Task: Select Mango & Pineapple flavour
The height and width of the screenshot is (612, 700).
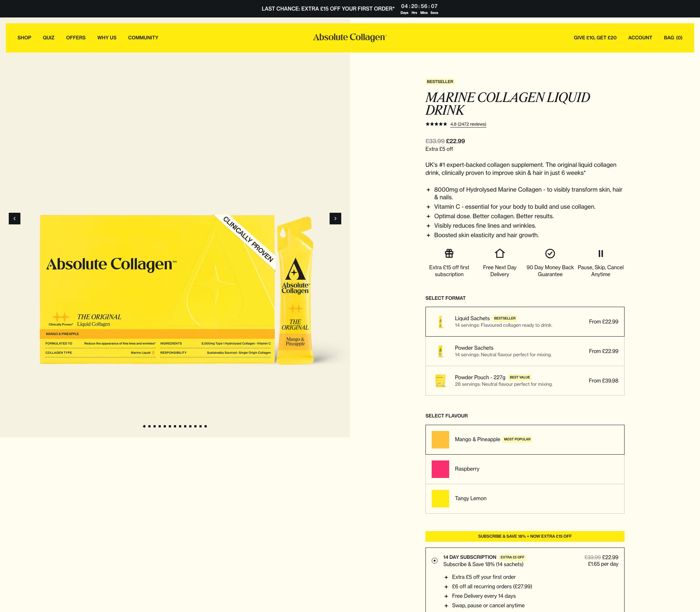Action: coord(525,440)
